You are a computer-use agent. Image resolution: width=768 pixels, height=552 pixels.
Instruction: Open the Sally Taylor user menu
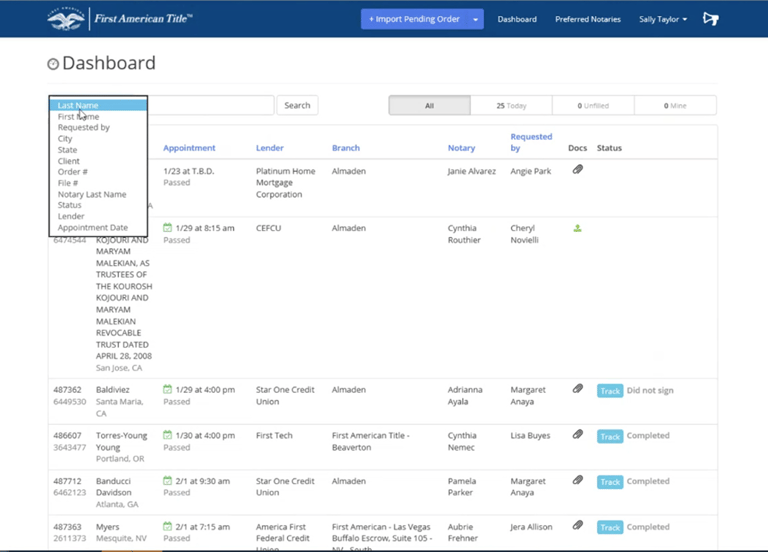[x=663, y=19]
